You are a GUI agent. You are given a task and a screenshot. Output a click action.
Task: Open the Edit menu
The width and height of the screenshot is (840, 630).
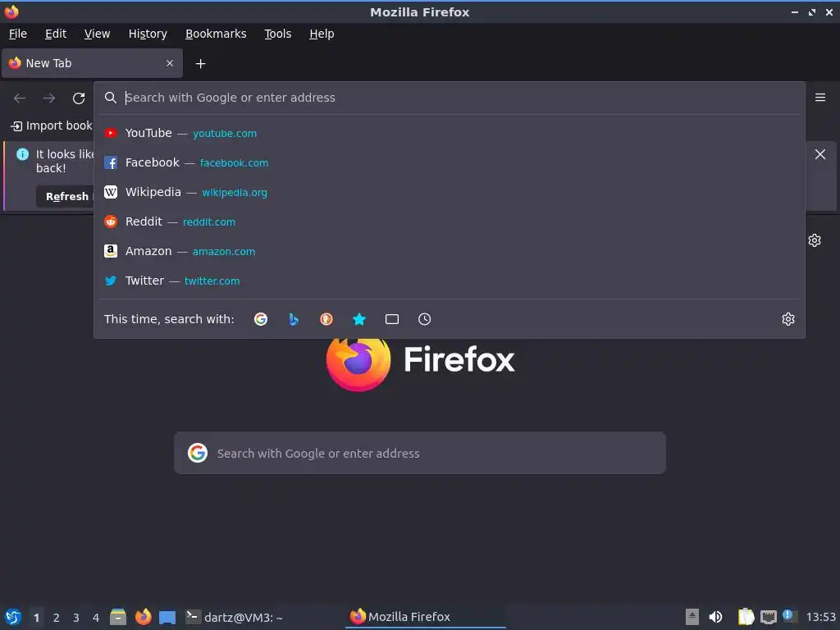pos(56,34)
